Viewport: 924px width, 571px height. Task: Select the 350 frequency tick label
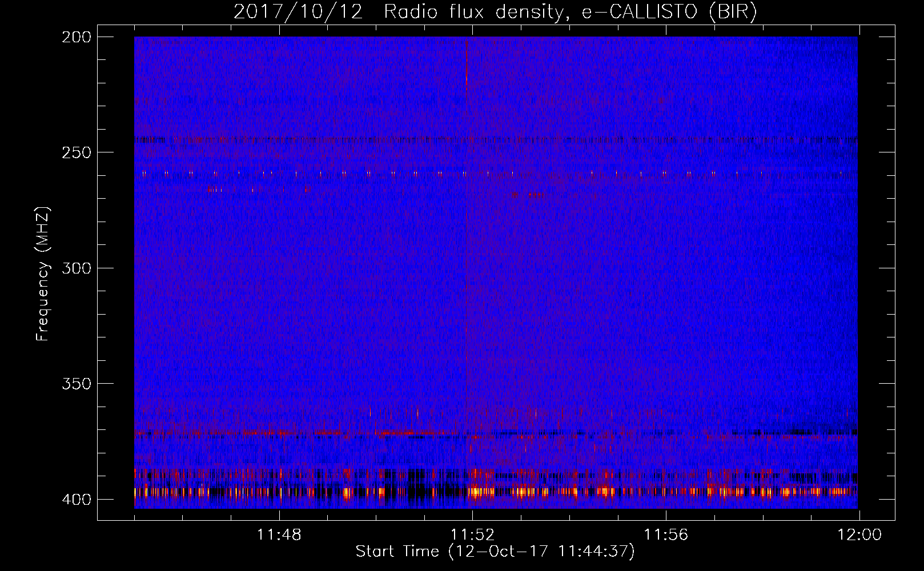[x=76, y=384]
